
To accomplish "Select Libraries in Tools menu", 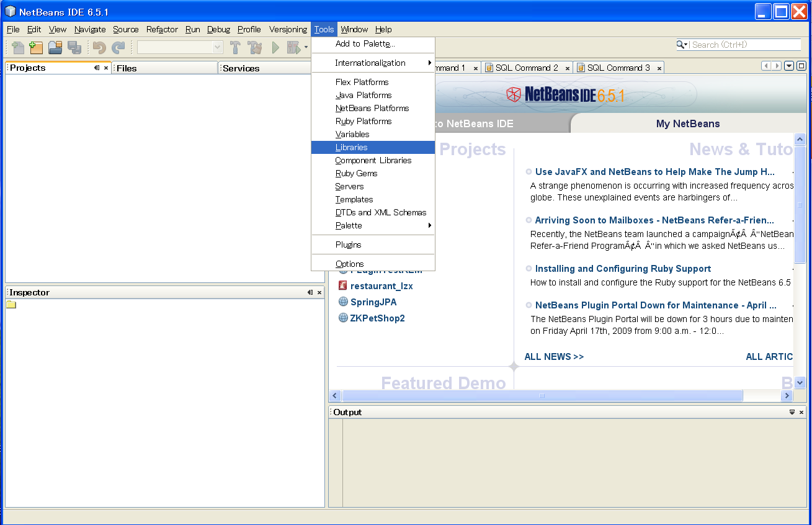I will [x=373, y=147].
